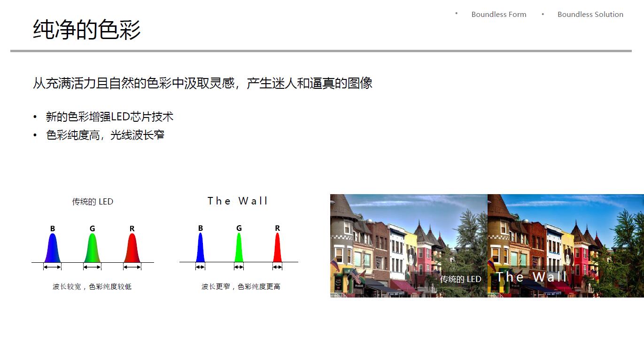
Task: Click The Wall label on the right photo
Action: coord(531,277)
